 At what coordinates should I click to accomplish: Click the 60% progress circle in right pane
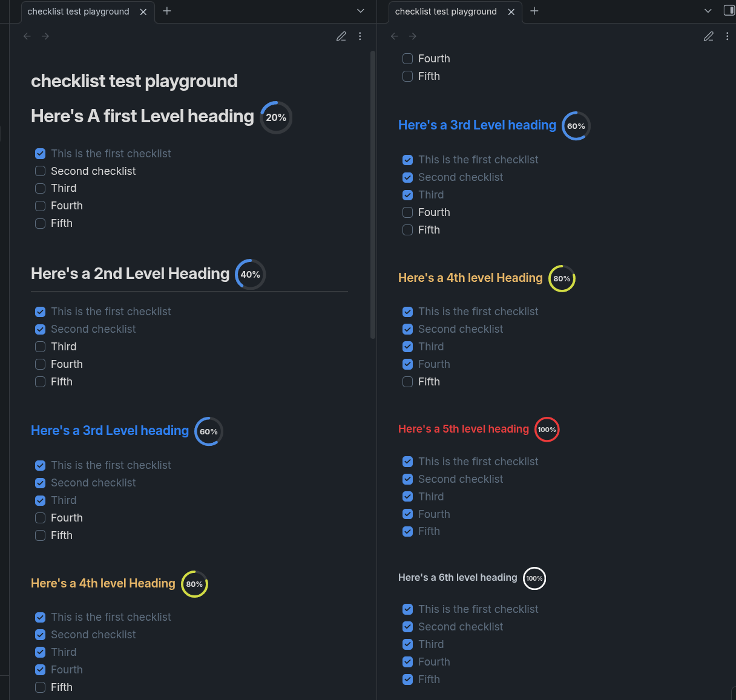(576, 126)
